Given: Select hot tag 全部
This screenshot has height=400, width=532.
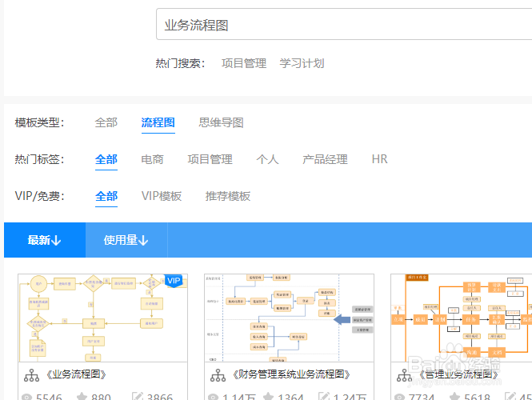Looking at the screenshot, I should point(106,159).
